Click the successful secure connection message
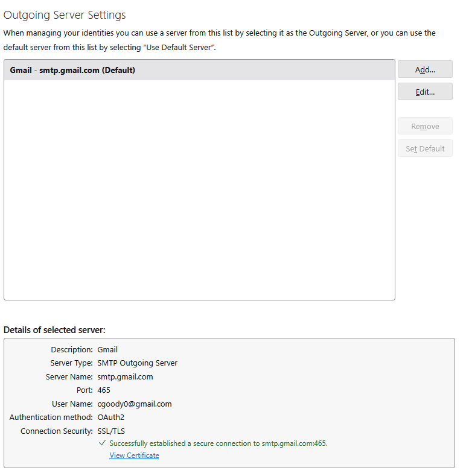469x476 pixels. pos(219,443)
